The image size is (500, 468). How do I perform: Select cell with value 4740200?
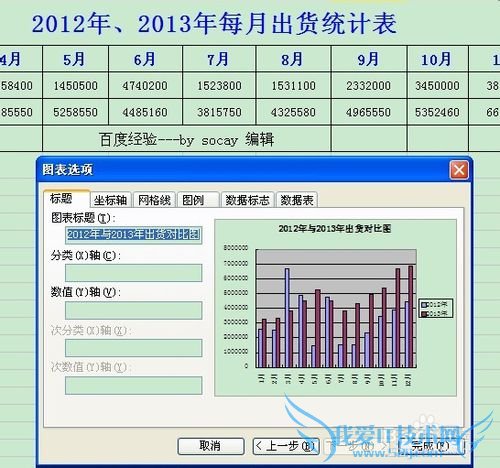click(x=145, y=86)
